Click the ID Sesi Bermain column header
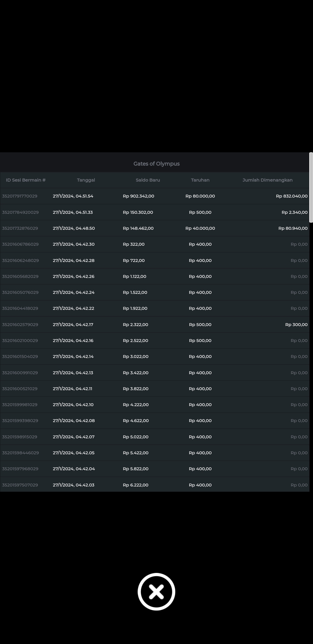This screenshot has width=313, height=644. [x=26, y=180]
